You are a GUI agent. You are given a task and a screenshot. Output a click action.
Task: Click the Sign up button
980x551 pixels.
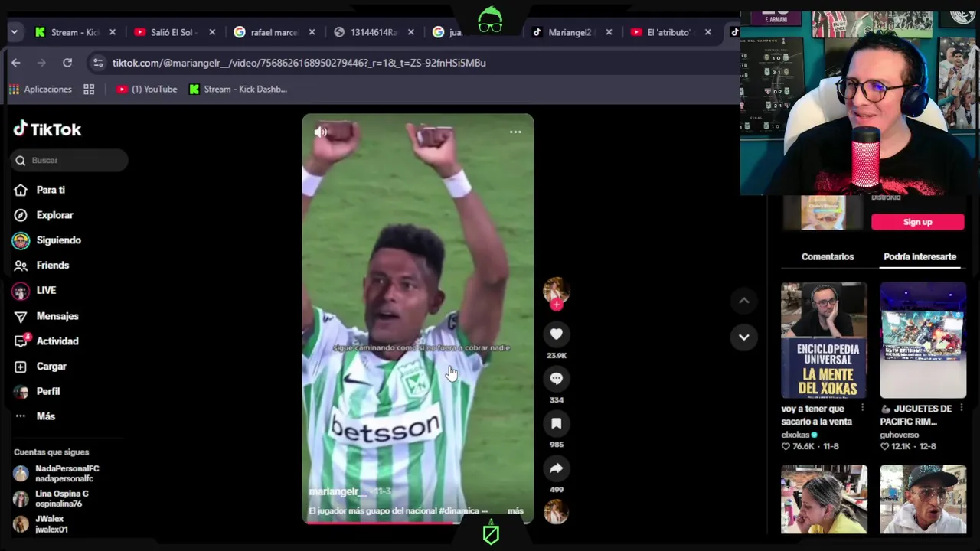click(x=917, y=222)
